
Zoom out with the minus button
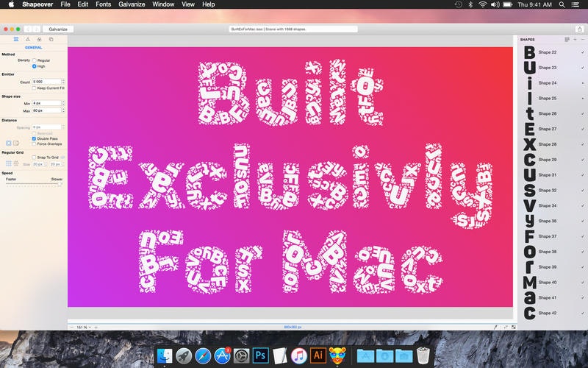click(x=71, y=328)
